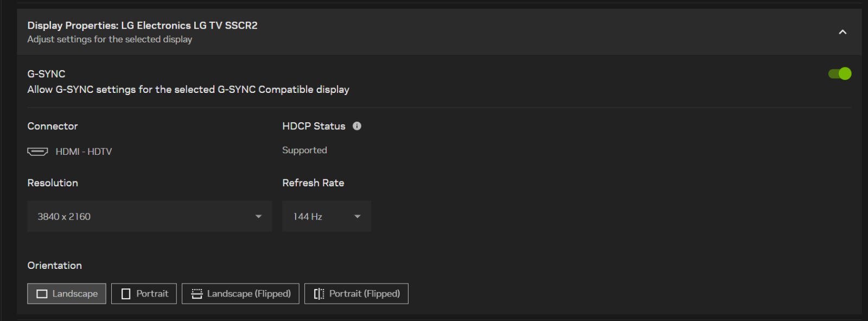Open the 3840 x 2160 resolution dropdown
The width and height of the screenshot is (868, 321).
(x=149, y=217)
